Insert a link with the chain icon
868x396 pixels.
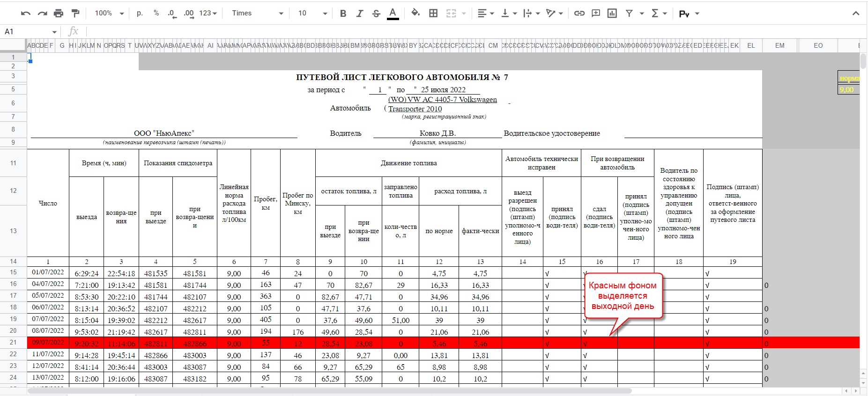(x=579, y=13)
